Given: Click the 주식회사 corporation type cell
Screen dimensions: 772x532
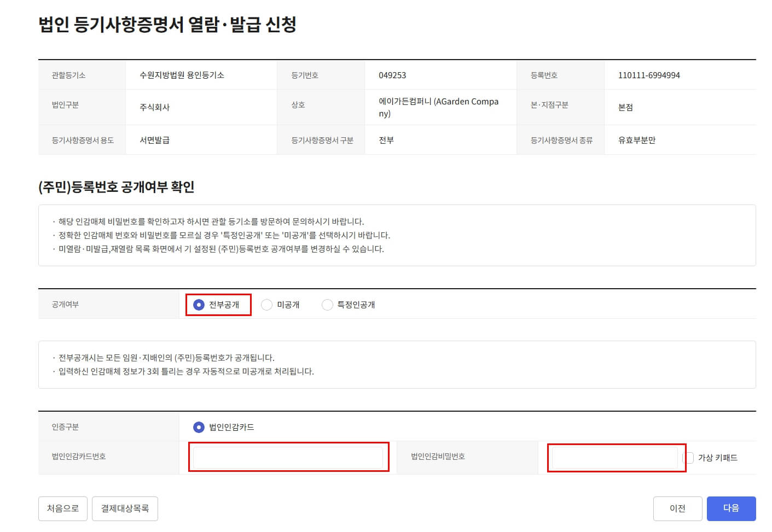Looking at the screenshot, I should pyautogui.click(x=154, y=107).
